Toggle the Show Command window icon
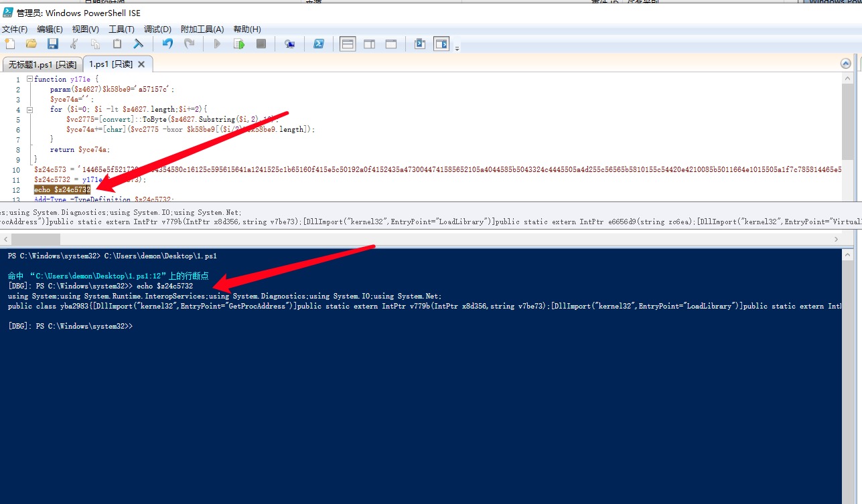Image resolution: width=862 pixels, height=504 pixels. (420, 44)
